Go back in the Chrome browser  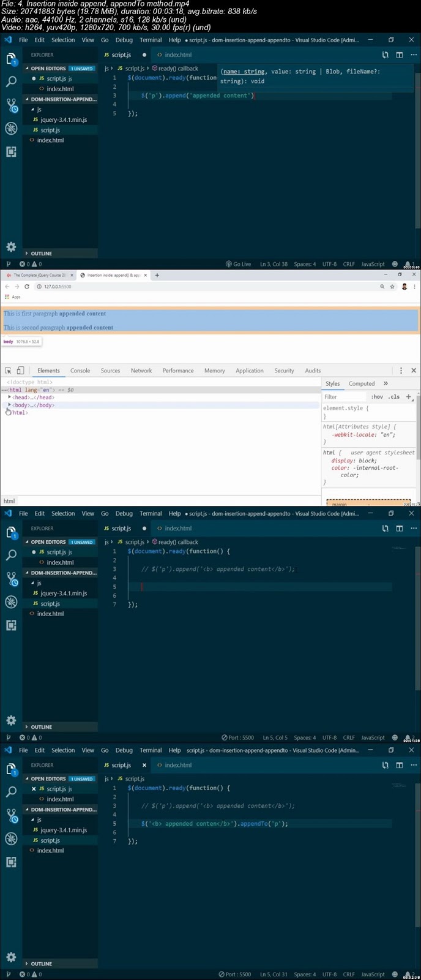click(x=7, y=287)
